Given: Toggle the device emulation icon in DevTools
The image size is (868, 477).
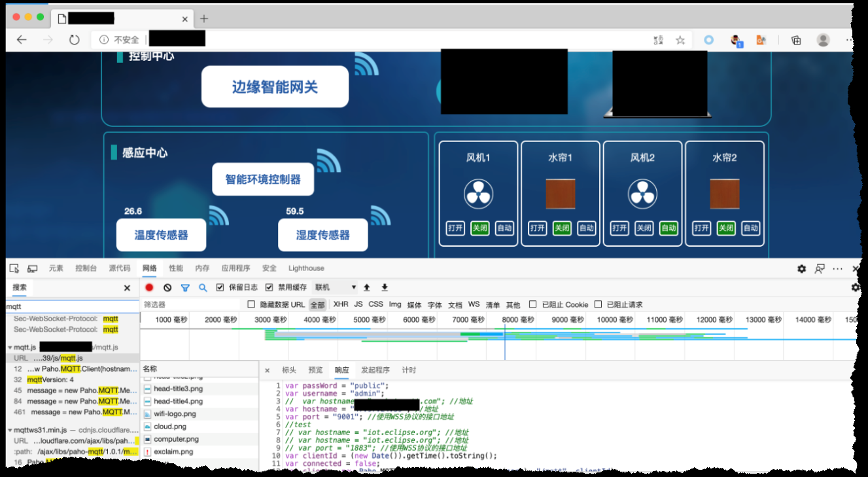Looking at the screenshot, I should [x=32, y=268].
